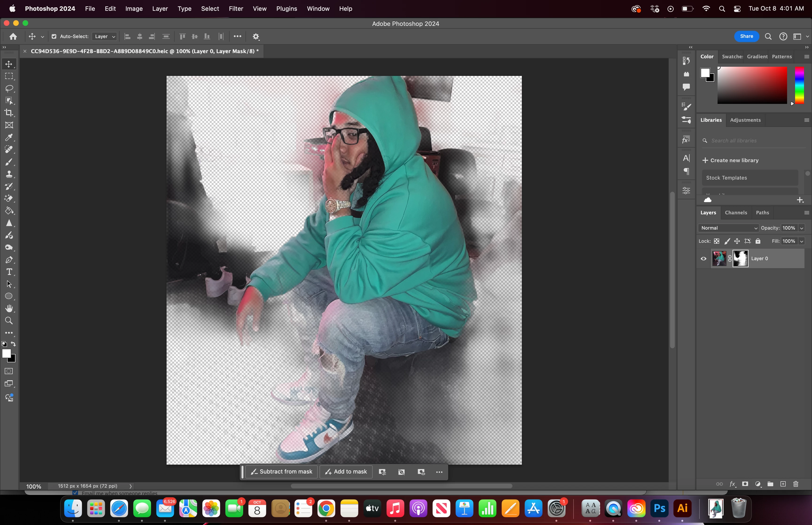Select the Horizontal Type tool
The height and width of the screenshot is (525, 812).
tap(9, 272)
